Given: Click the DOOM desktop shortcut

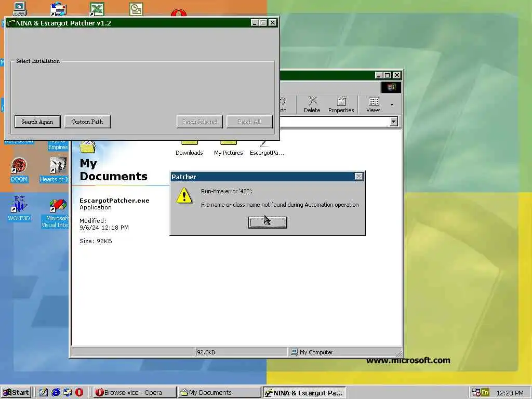Looking at the screenshot, I should pyautogui.click(x=19, y=170).
